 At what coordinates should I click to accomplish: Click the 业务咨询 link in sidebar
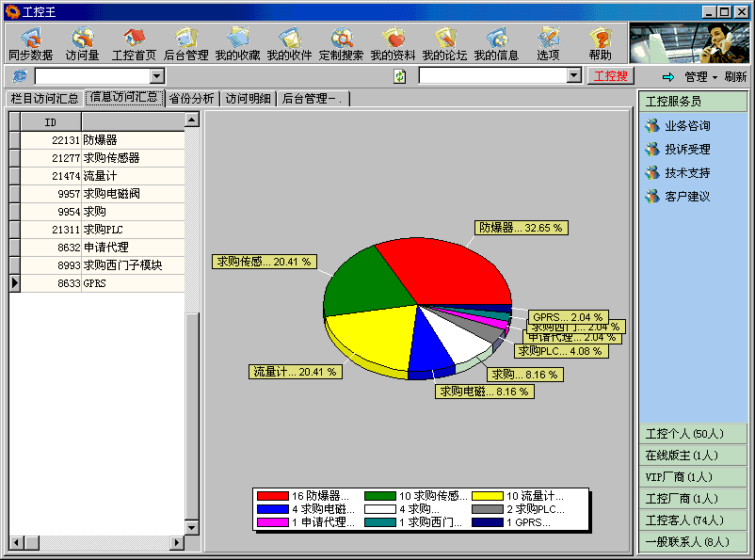pyautogui.click(x=687, y=126)
